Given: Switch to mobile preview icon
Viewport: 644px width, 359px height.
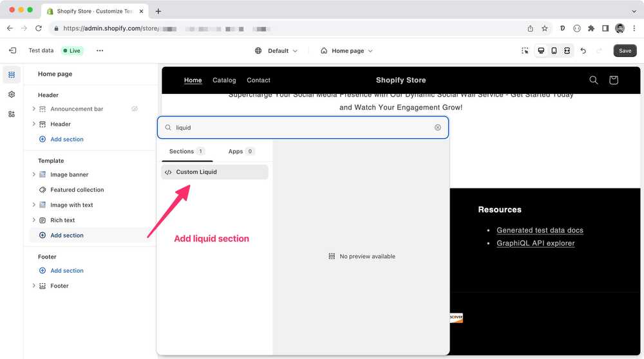Looking at the screenshot, I should click(x=554, y=51).
